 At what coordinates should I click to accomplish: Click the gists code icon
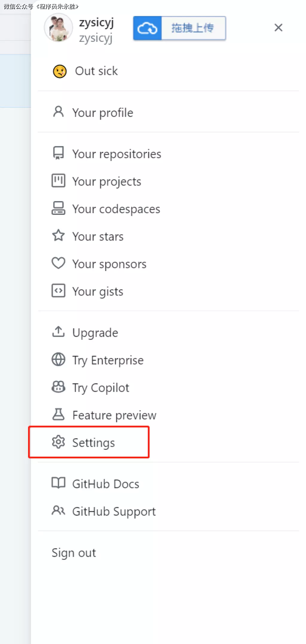[58, 291]
